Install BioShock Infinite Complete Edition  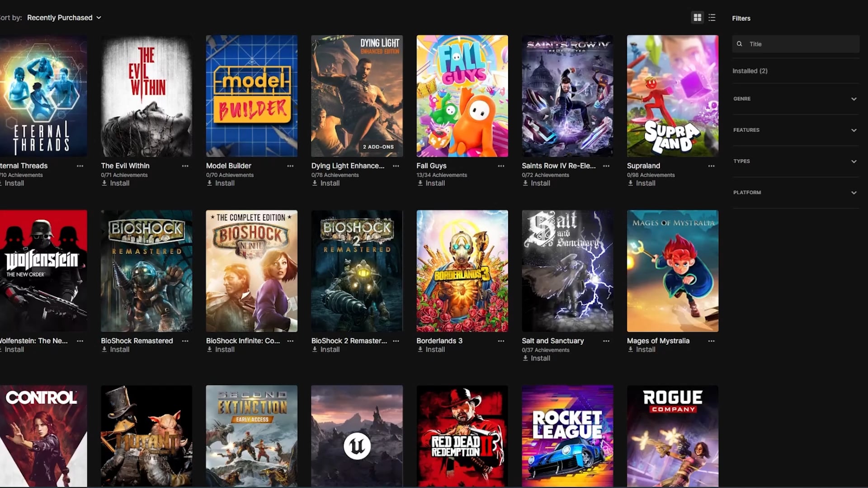[x=221, y=349]
